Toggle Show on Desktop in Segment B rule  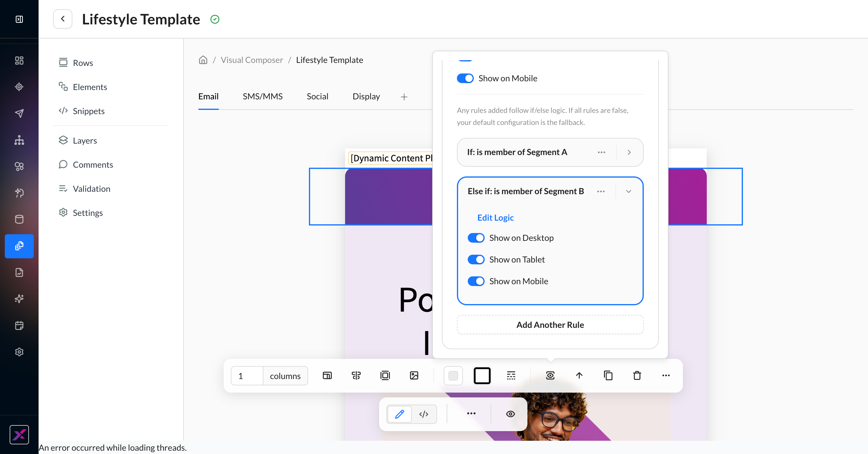point(476,238)
